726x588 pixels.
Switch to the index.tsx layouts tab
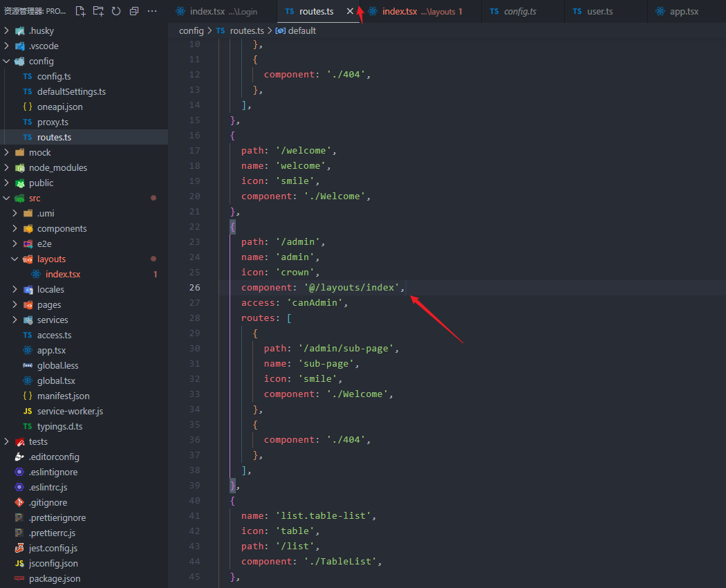422,12
